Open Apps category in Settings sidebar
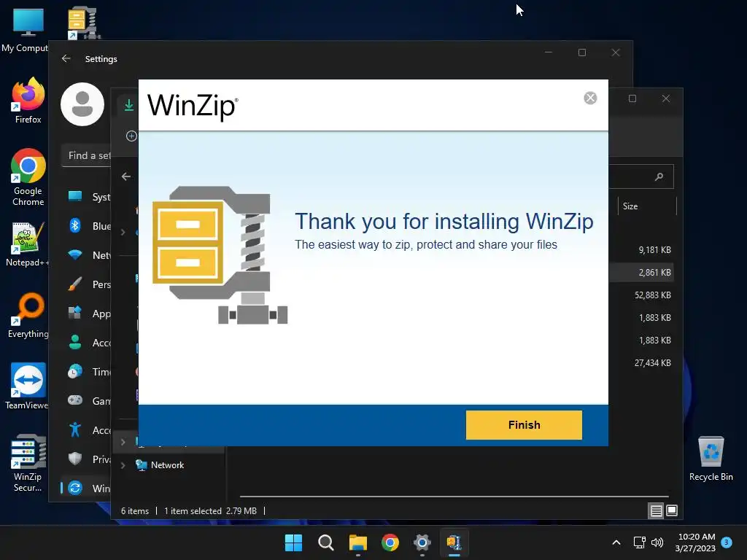The width and height of the screenshot is (747, 560). pyautogui.click(x=88, y=314)
